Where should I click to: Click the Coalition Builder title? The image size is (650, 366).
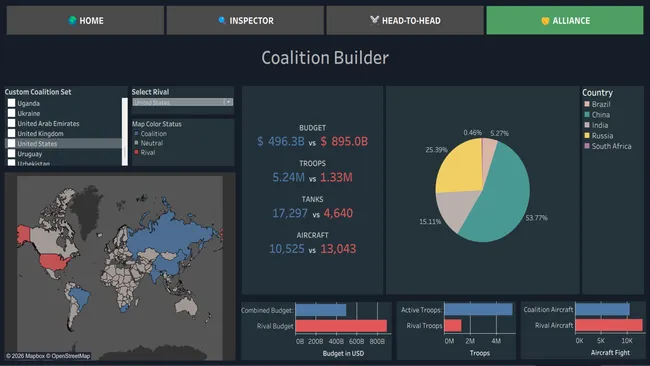(x=325, y=58)
